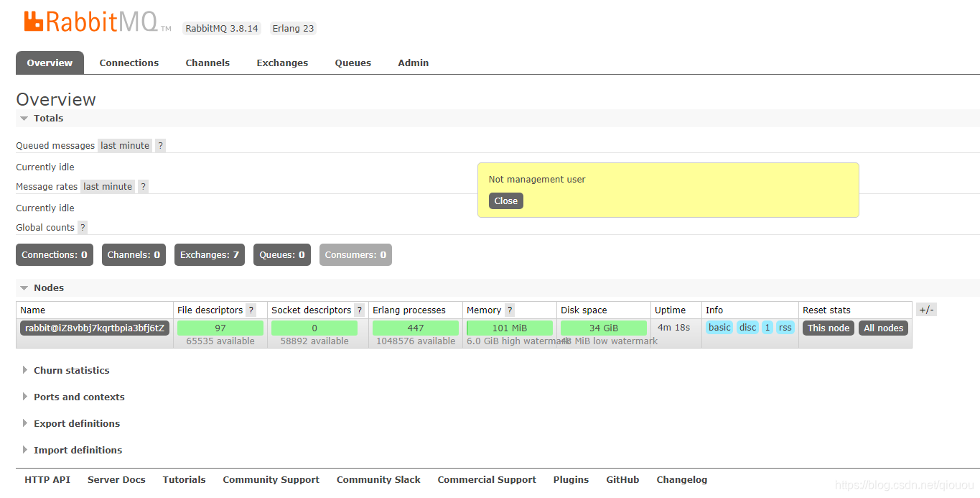Image resolution: width=980 pixels, height=498 pixels.
Task: Reset stats for All nodes
Action: [884, 328]
